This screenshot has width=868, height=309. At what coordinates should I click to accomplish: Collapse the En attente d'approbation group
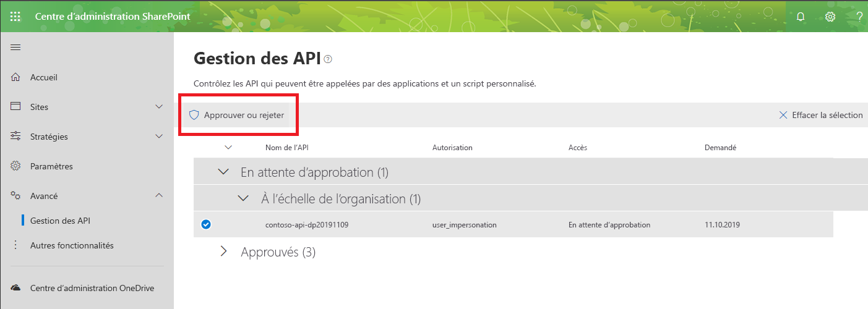[224, 172]
